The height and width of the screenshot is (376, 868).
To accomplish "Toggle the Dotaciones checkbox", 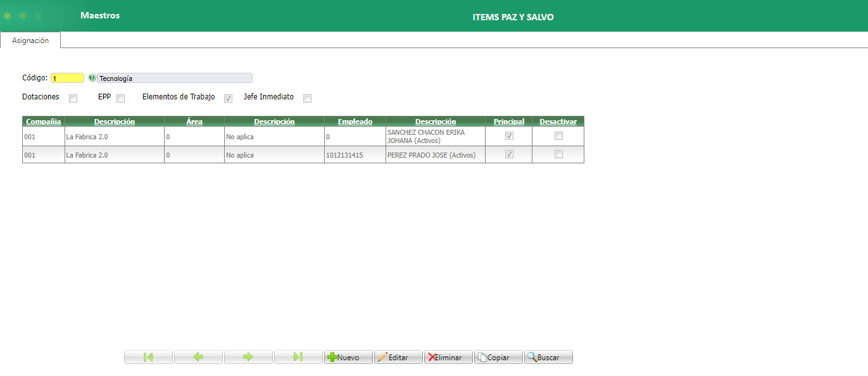I will point(73,98).
